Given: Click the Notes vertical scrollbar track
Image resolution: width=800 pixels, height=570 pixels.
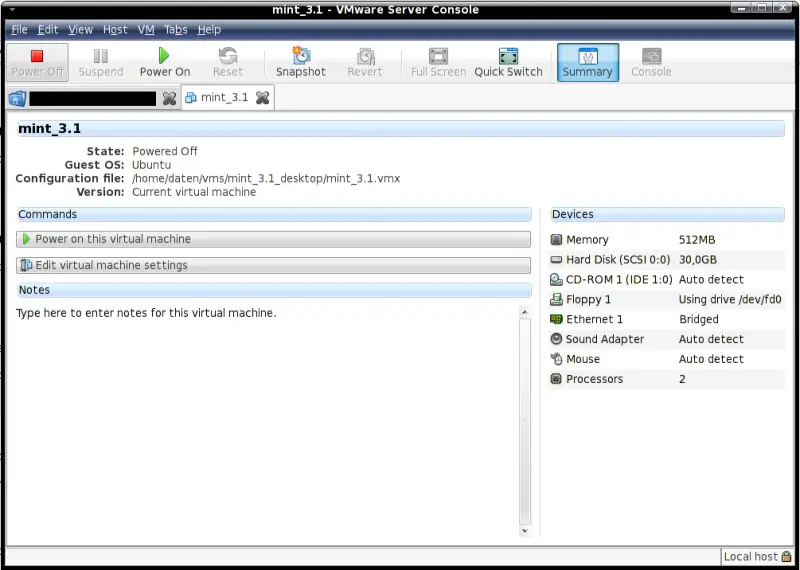Looking at the screenshot, I should click(524, 422).
